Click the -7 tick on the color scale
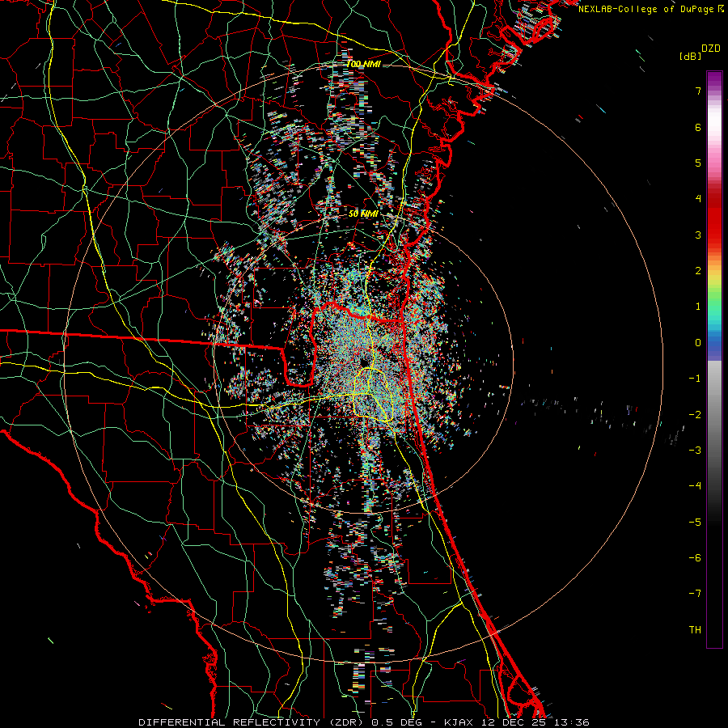This screenshot has width=728, height=728. [695, 594]
